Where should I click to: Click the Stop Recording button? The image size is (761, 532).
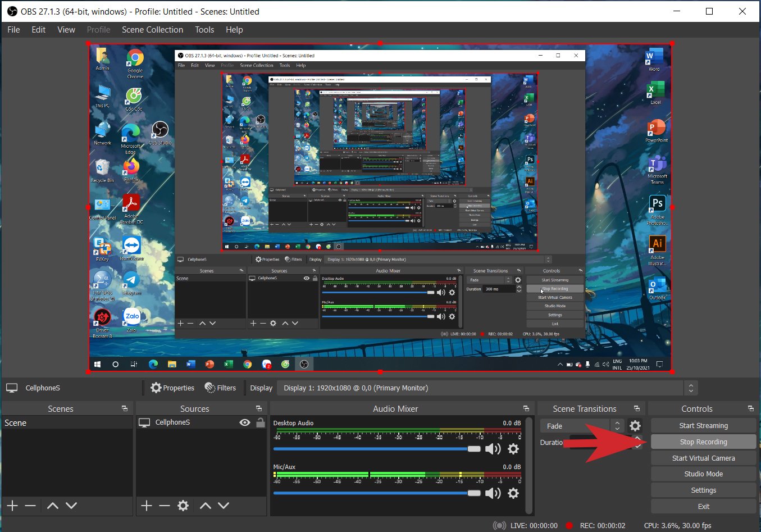pos(703,442)
